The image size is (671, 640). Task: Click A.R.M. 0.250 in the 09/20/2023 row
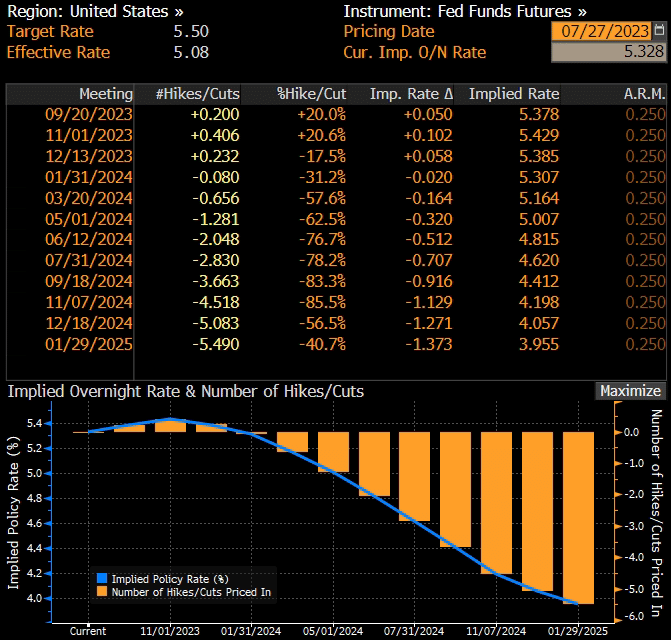pos(645,115)
